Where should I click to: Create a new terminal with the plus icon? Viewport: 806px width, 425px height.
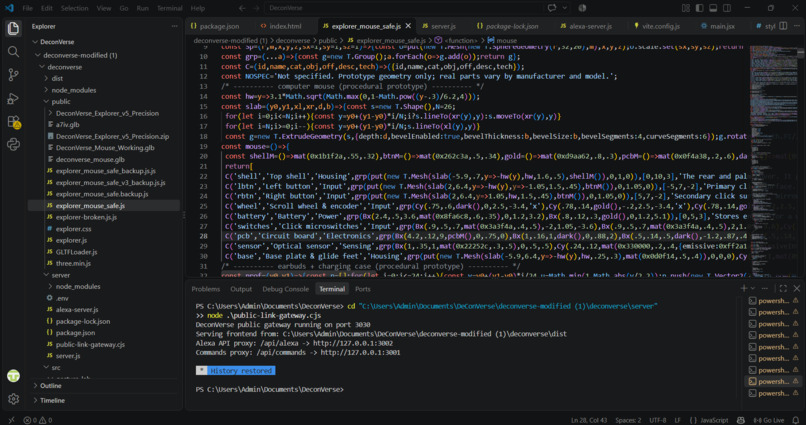pos(743,288)
